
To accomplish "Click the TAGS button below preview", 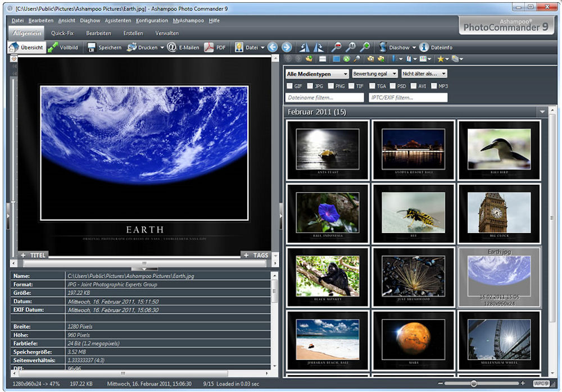I will (256, 255).
